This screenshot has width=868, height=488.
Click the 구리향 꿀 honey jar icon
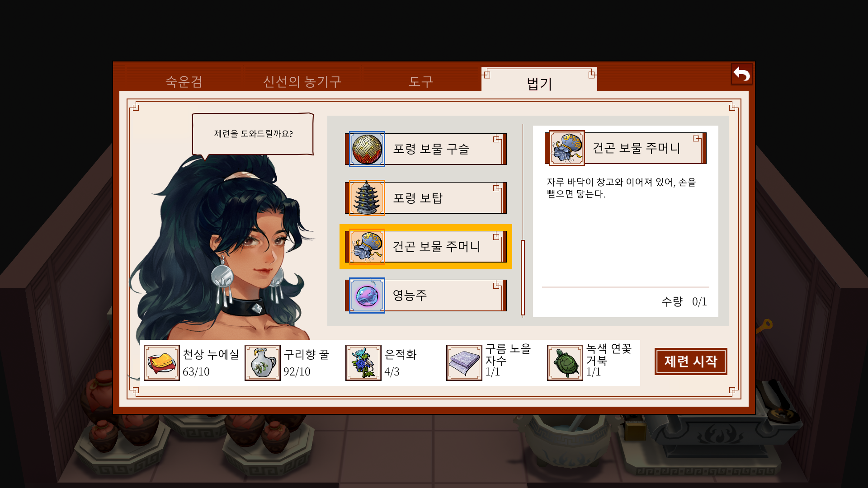[x=263, y=363]
